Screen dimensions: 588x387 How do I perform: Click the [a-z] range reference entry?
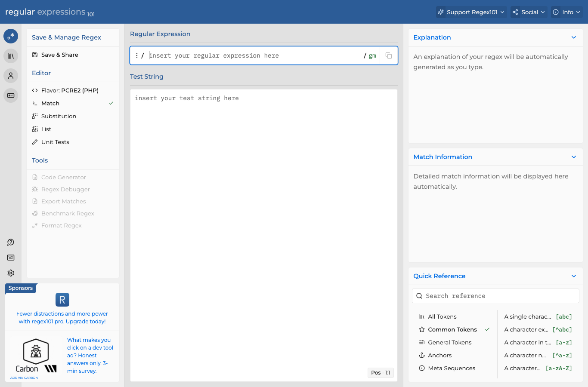pyautogui.click(x=538, y=342)
